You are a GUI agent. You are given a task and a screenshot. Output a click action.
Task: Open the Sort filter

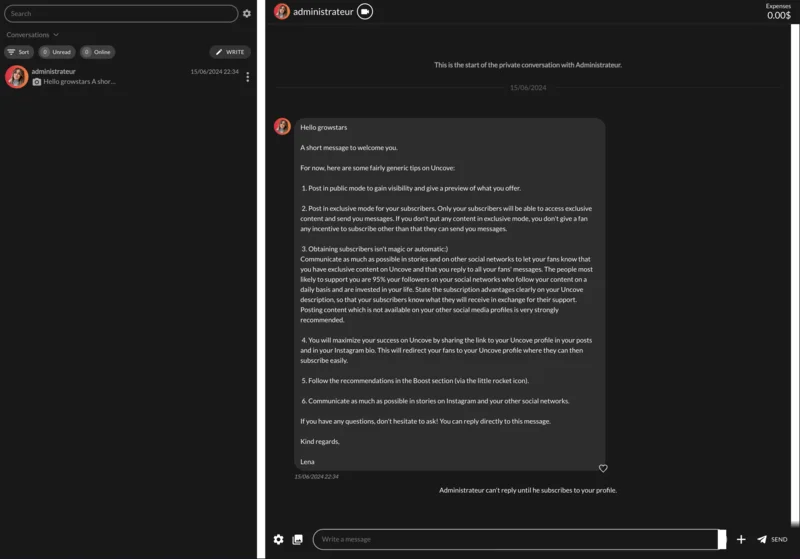pos(19,52)
